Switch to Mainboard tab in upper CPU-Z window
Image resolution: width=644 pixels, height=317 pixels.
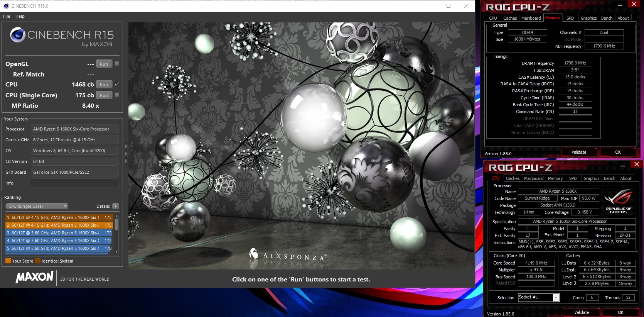tap(531, 18)
